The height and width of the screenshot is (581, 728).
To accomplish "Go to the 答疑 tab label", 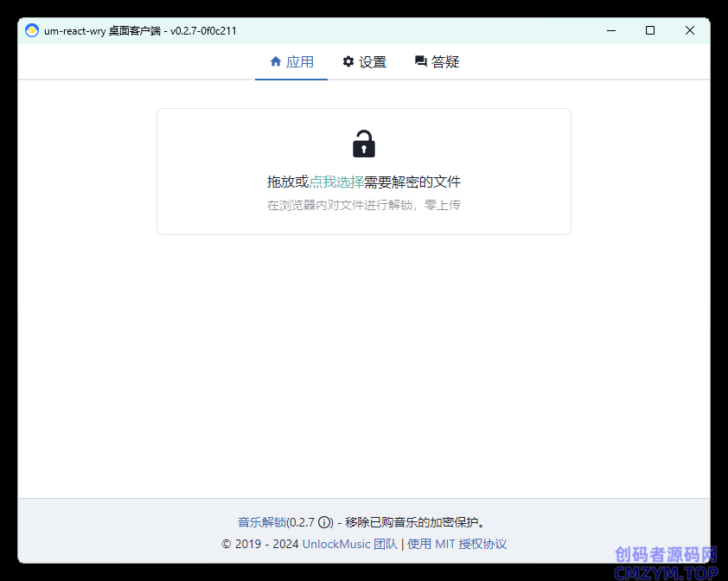I will coord(445,62).
